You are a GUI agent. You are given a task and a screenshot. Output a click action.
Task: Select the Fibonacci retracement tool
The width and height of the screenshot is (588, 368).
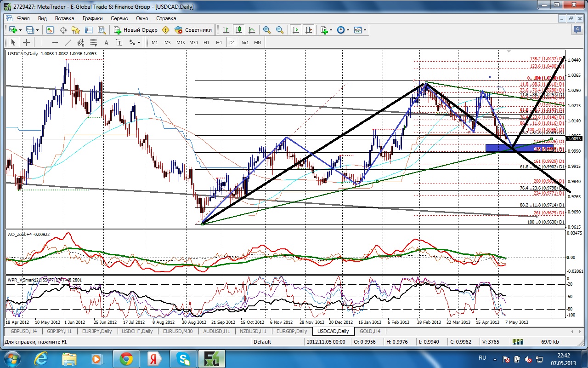tap(93, 42)
